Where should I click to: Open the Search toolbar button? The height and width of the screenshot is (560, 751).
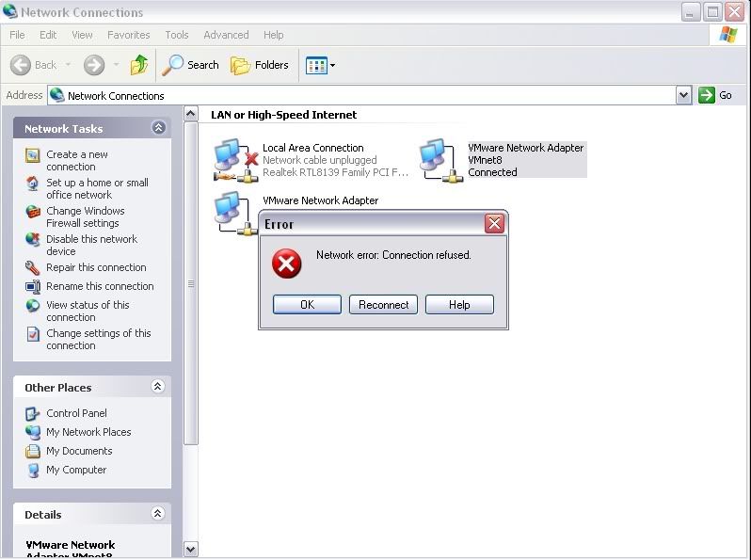[x=190, y=65]
